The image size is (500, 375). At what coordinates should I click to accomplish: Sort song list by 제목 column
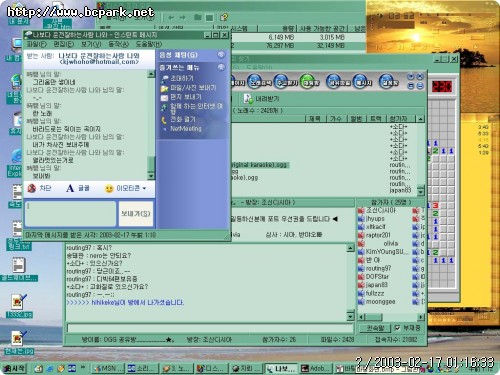[315, 119]
